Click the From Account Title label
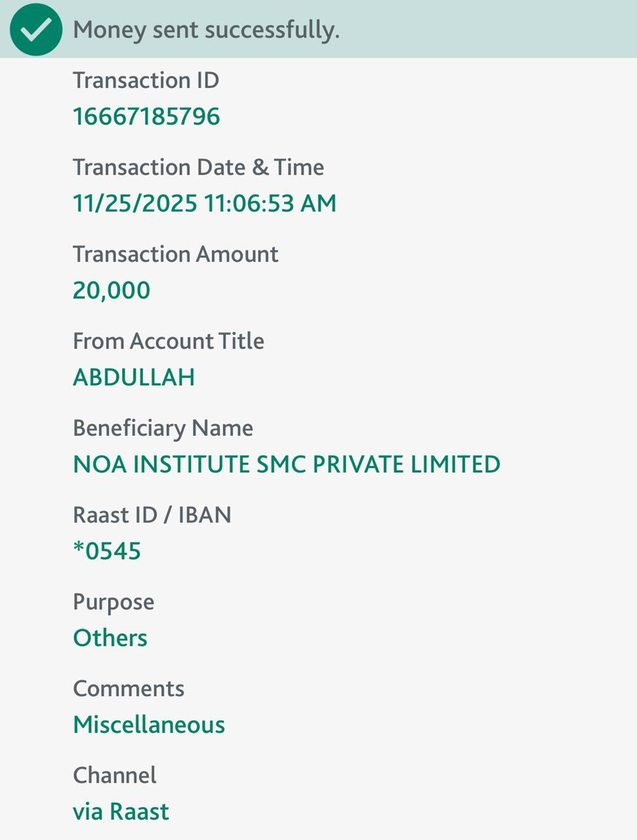This screenshot has width=637, height=840. click(x=168, y=341)
